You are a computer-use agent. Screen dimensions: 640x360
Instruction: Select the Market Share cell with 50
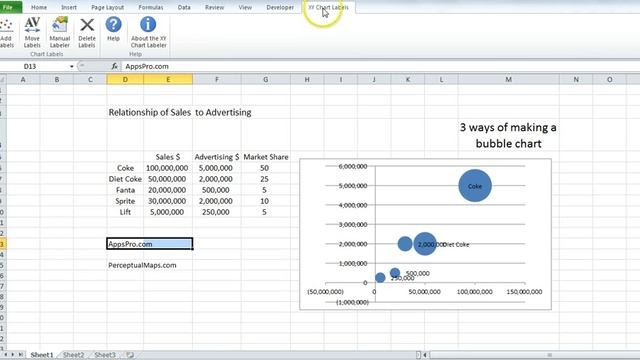tap(266, 168)
